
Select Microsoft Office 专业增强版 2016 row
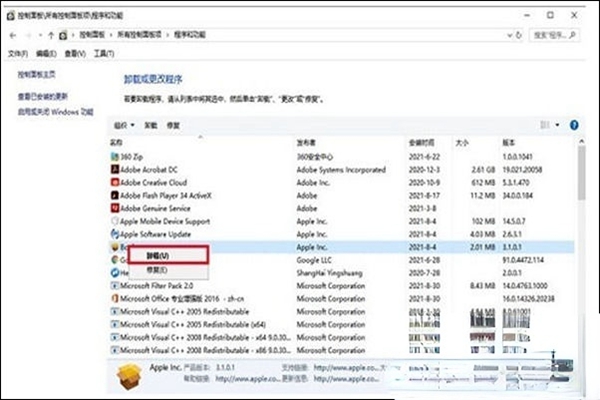coord(341,298)
